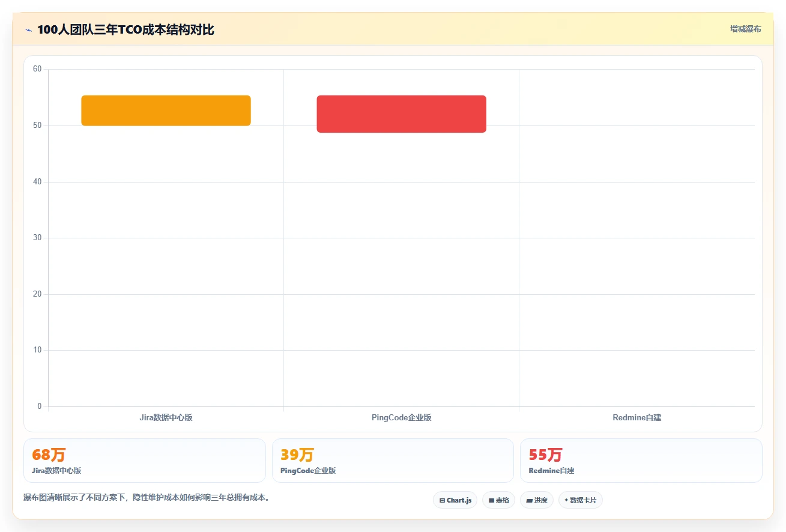The width and height of the screenshot is (786, 532).
Task: Select the 进度 tag chip
Action: point(537,500)
